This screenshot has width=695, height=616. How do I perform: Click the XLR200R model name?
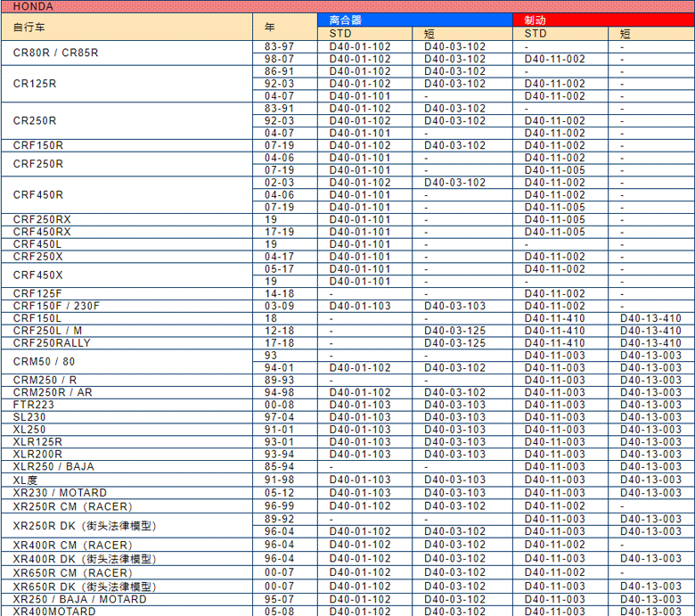[x=37, y=455]
